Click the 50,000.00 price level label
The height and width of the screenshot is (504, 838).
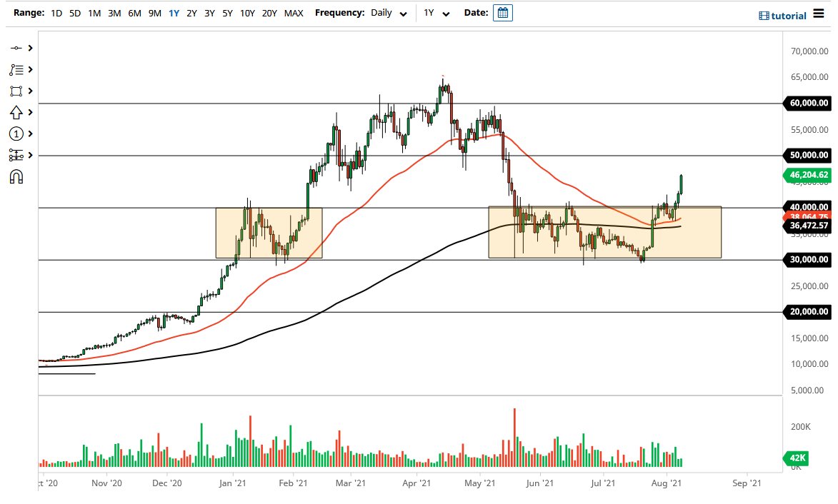[x=807, y=156]
